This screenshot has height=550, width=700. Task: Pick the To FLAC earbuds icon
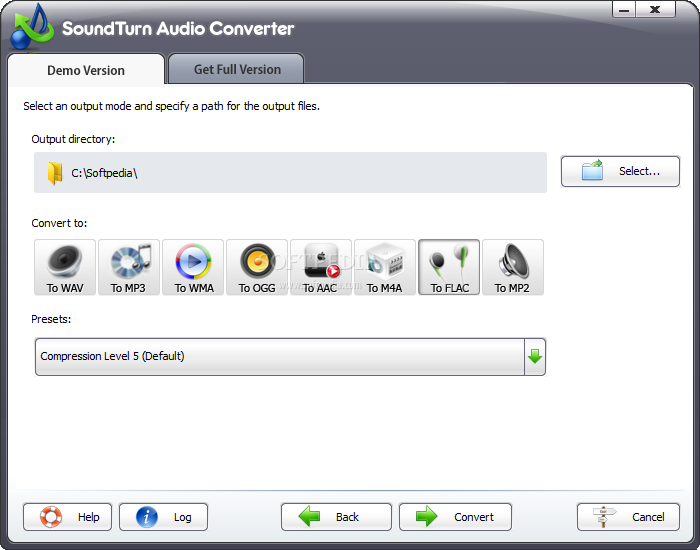pyautogui.click(x=449, y=267)
